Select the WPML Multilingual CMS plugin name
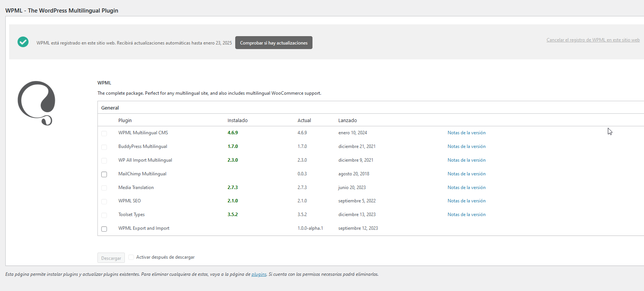 tap(143, 133)
